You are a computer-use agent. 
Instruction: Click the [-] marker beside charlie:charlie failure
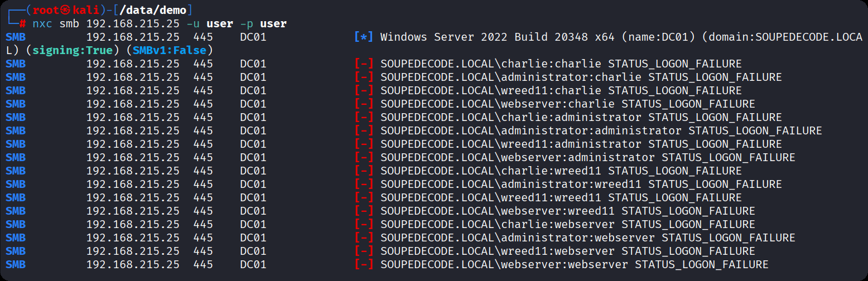point(364,64)
